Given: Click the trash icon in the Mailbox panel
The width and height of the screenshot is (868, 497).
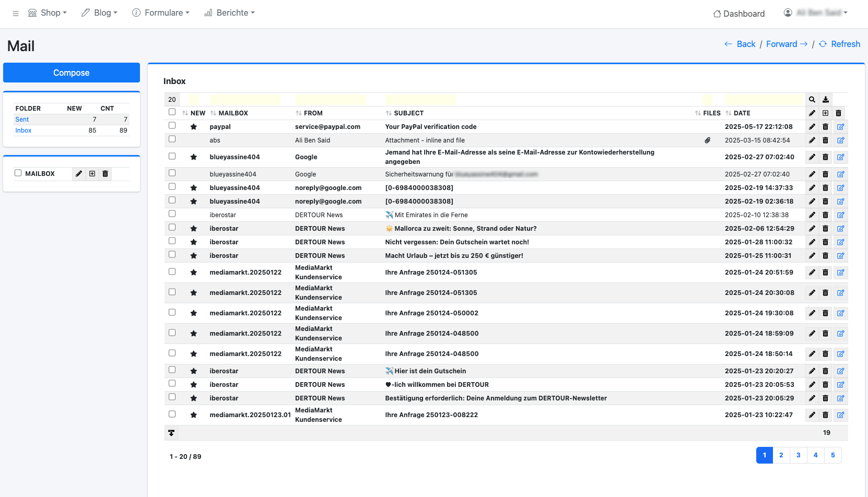Looking at the screenshot, I should tap(105, 174).
